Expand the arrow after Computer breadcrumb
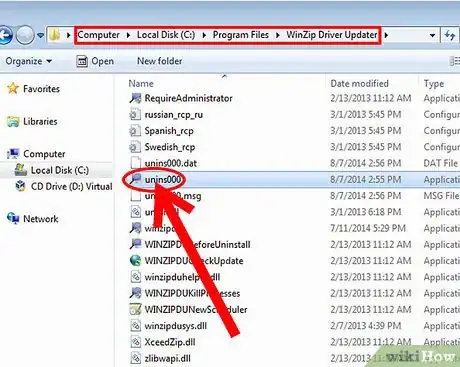Viewport: 460px width, 367px height. pyautogui.click(x=128, y=35)
